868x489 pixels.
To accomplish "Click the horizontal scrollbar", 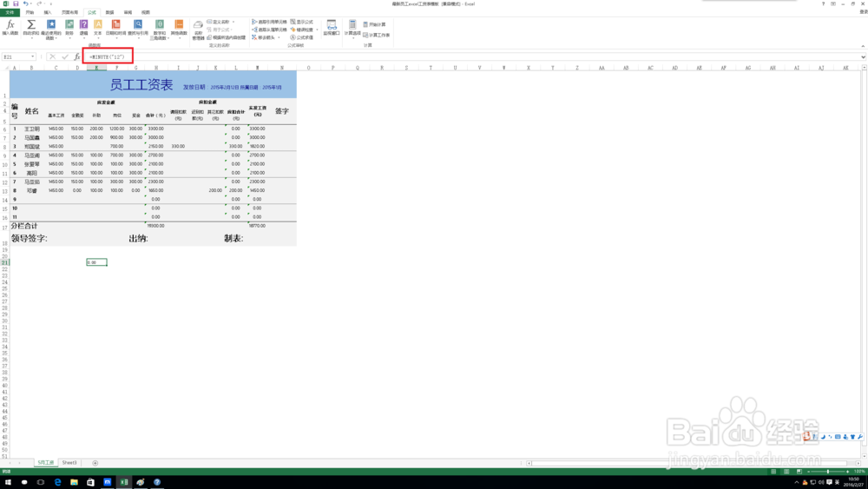I will pos(693,463).
